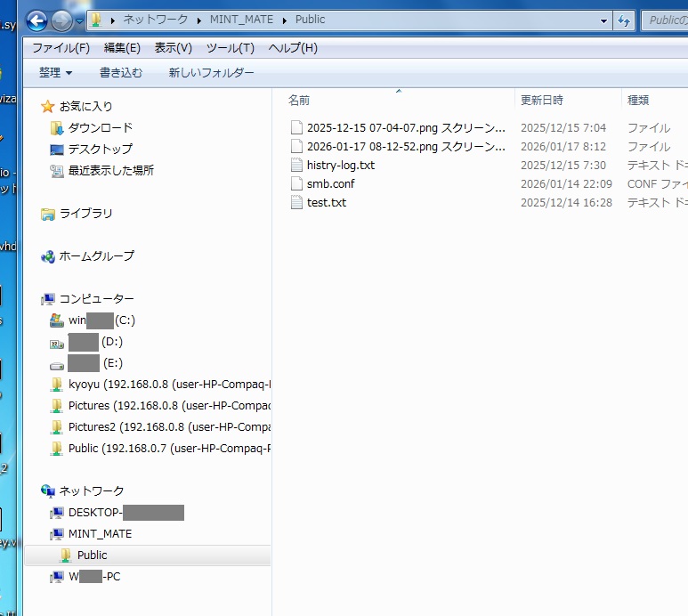Open the File (ファイル) menu
Viewport: 688px width, 616px height.
coord(61,48)
